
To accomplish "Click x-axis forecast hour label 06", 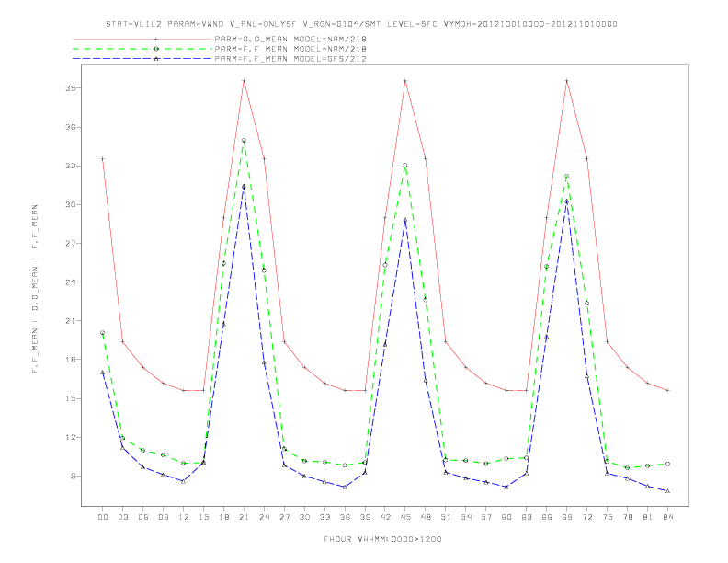I will click(x=143, y=517).
